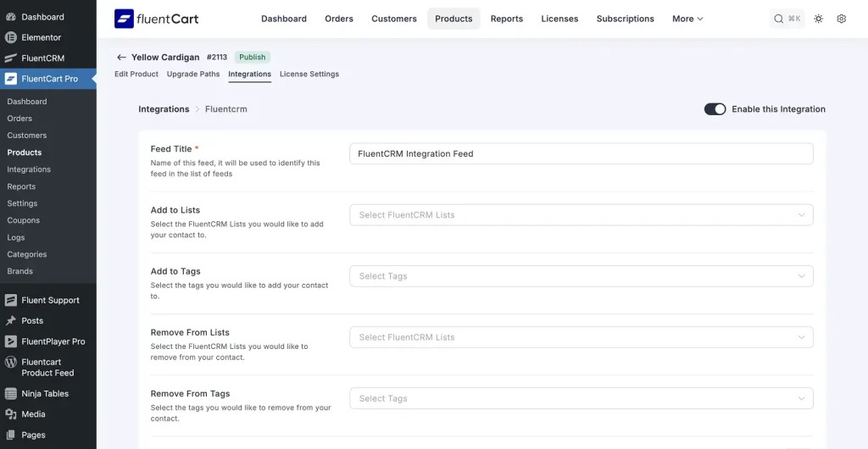Click the fluentCart logo icon
Viewport: 868px width, 449px height.
pyautogui.click(x=124, y=19)
